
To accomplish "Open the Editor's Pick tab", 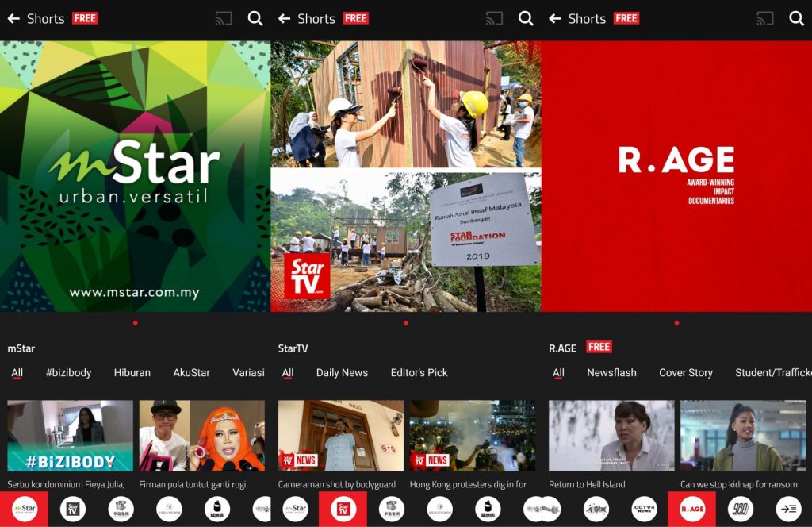I will (419, 372).
